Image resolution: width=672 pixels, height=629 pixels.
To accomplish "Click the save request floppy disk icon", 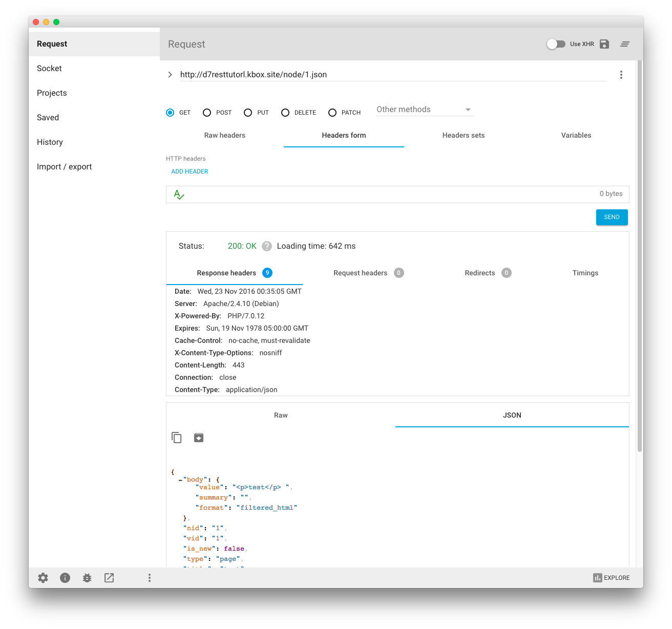I will click(x=604, y=44).
